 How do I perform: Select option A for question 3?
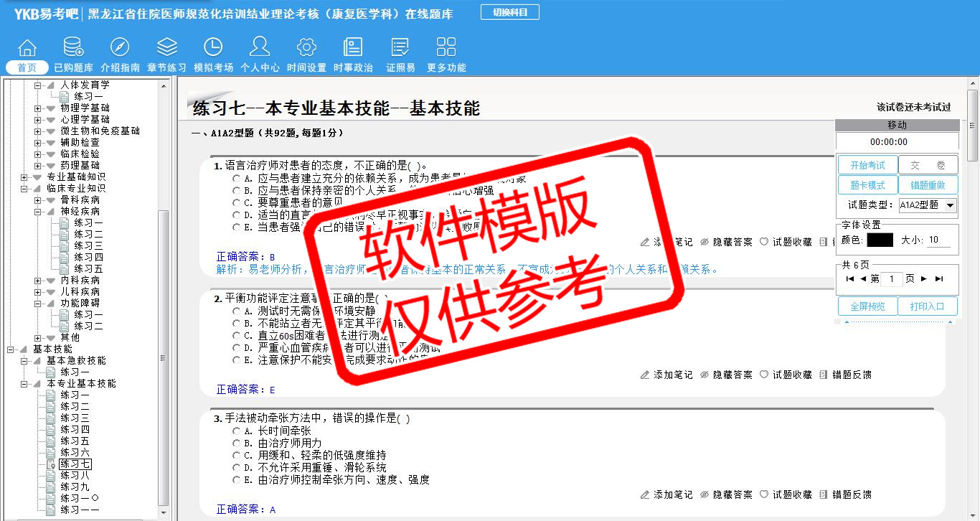(236, 431)
